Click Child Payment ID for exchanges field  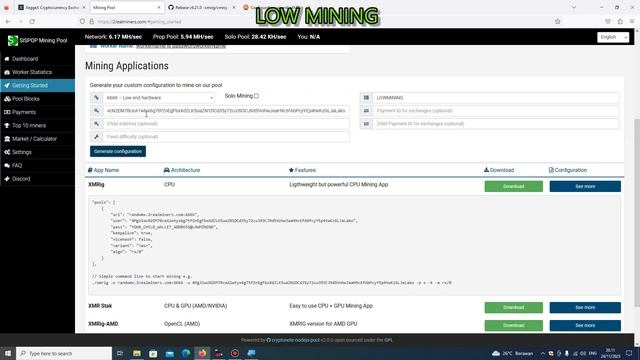coord(496,124)
